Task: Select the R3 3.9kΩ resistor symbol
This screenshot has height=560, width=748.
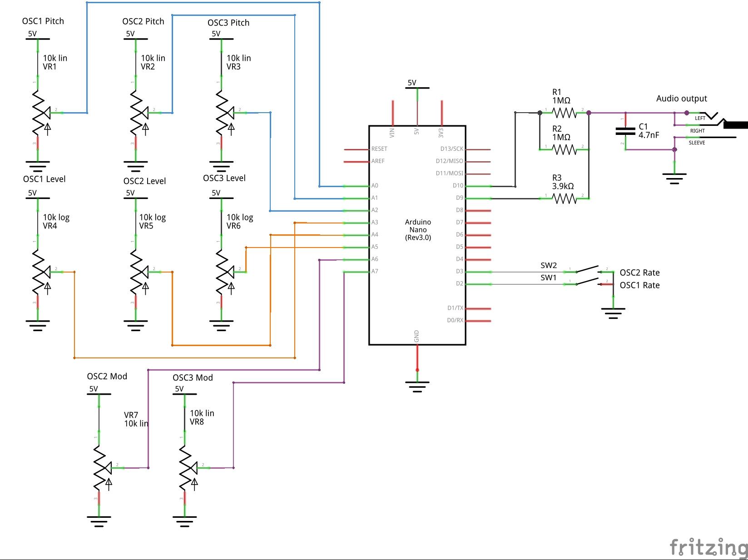Action: click(x=564, y=198)
